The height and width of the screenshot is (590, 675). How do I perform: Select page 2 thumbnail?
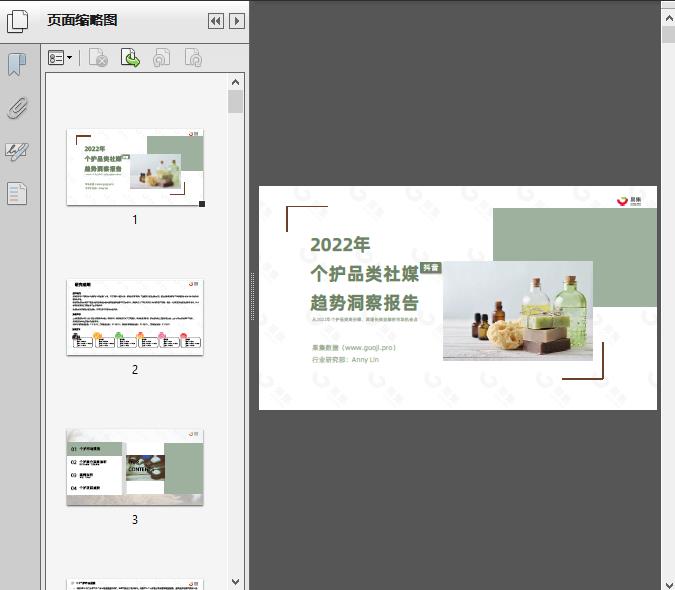135,317
